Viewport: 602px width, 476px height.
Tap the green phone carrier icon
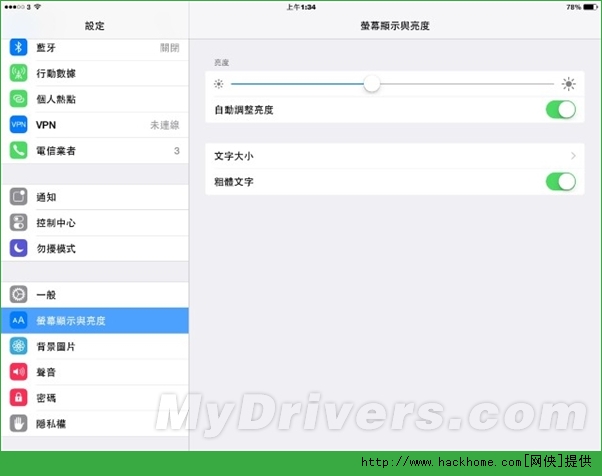coord(18,150)
